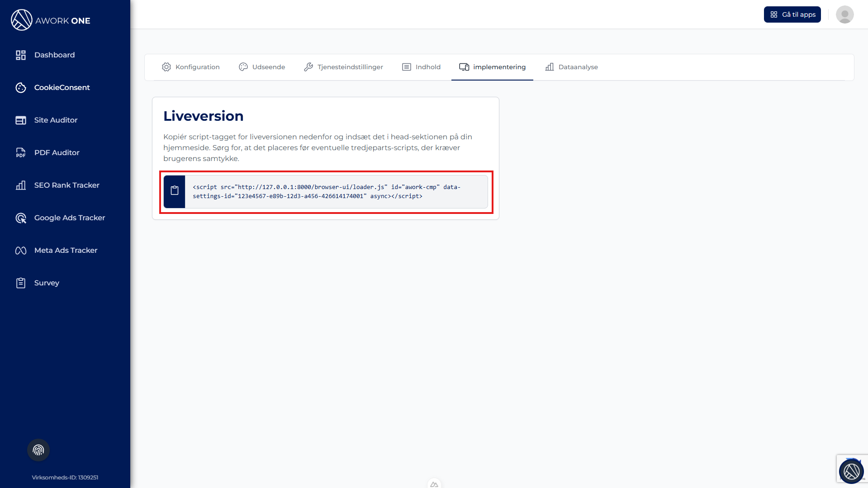Open the PDF Auditor section
Screen dimensions: 868x488
pos(57,153)
